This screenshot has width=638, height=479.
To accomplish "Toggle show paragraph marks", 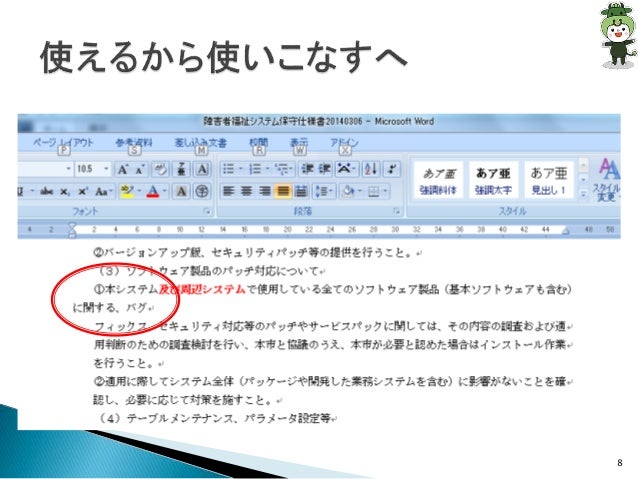I will 391,169.
